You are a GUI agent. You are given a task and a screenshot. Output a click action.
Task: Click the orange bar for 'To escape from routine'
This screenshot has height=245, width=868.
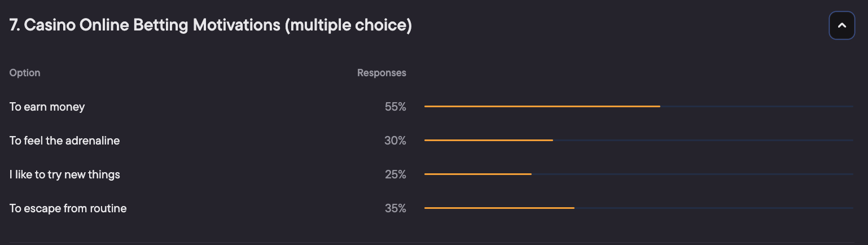(x=499, y=208)
